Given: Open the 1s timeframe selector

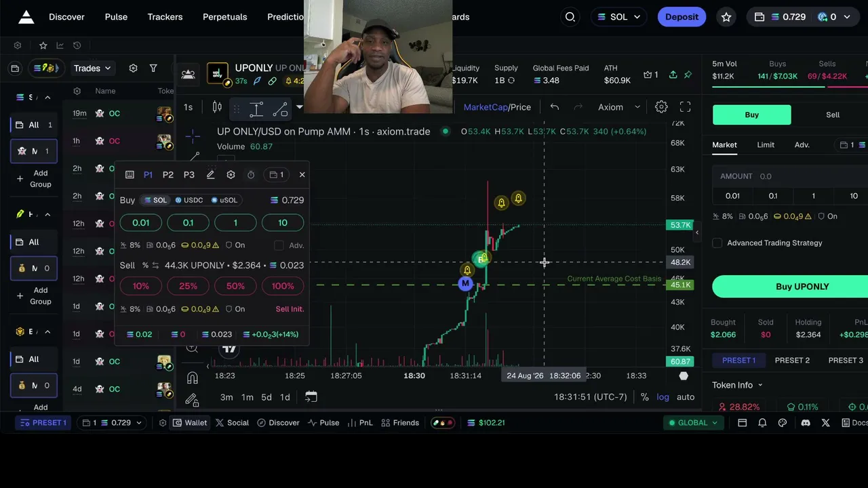Looking at the screenshot, I should [188, 107].
